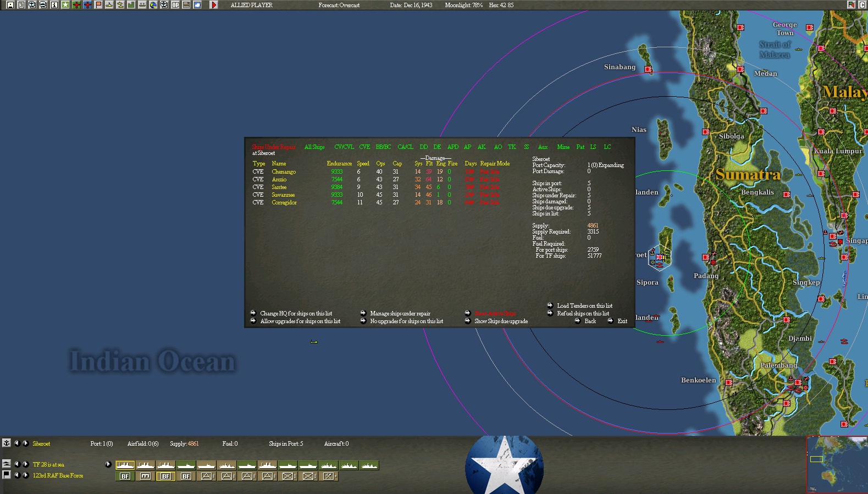Open the cloud weather toolbar icon
This screenshot has height=494, width=868.
click(197, 5)
